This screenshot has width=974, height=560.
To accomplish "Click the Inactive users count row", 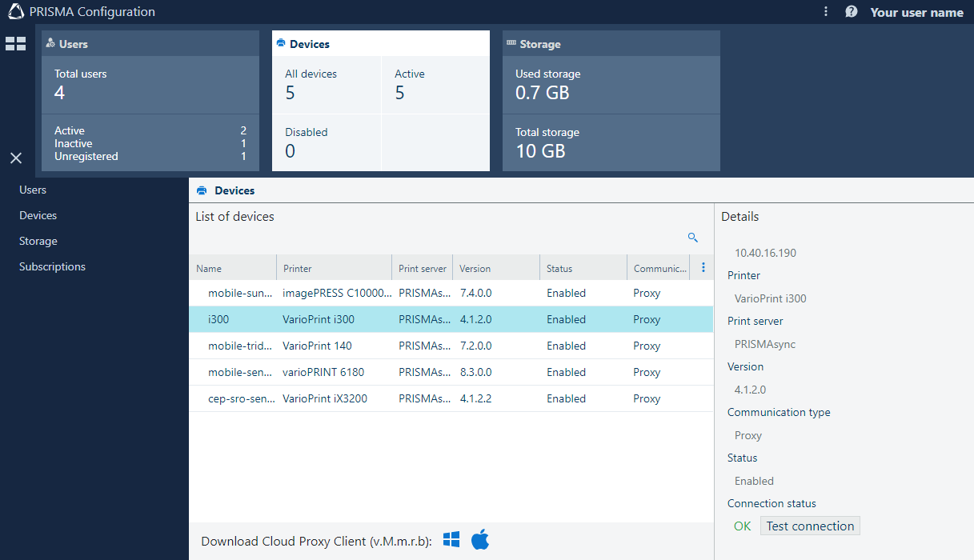I will (150, 143).
